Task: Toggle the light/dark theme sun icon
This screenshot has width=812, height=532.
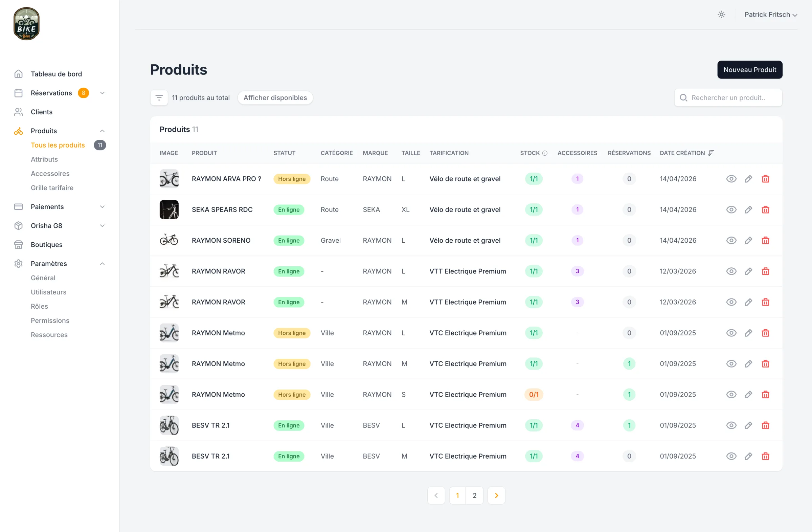Action: tap(721, 14)
